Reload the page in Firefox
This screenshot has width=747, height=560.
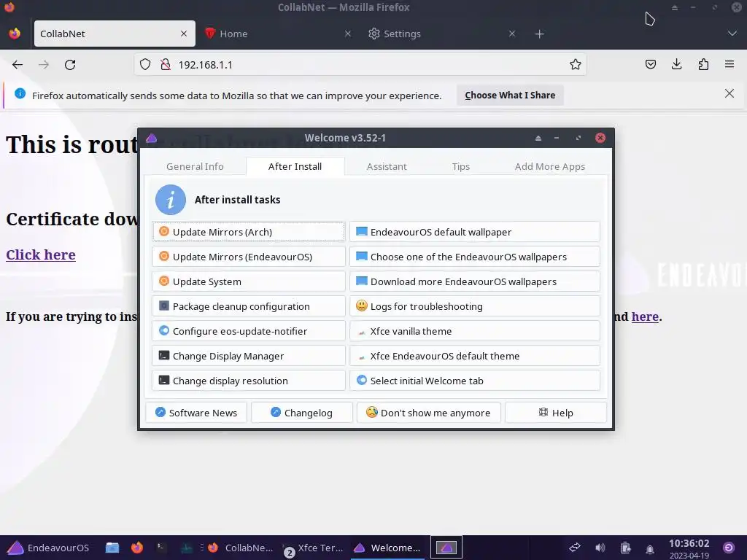70,65
